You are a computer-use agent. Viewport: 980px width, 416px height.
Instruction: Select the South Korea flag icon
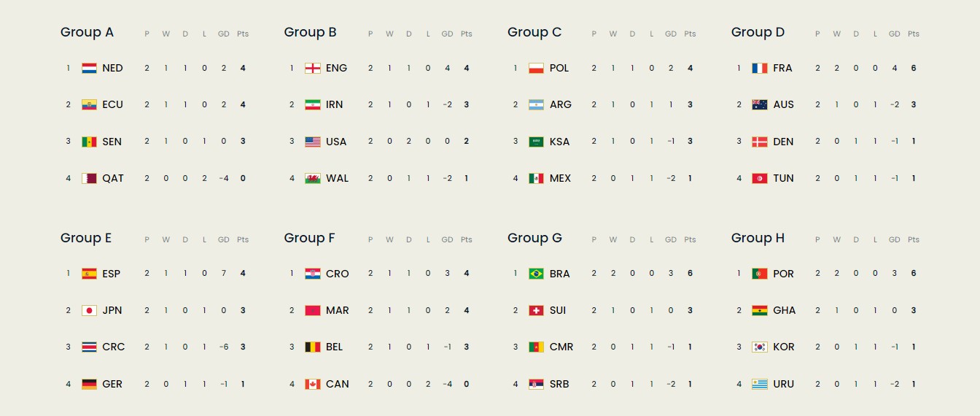pos(760,347)
